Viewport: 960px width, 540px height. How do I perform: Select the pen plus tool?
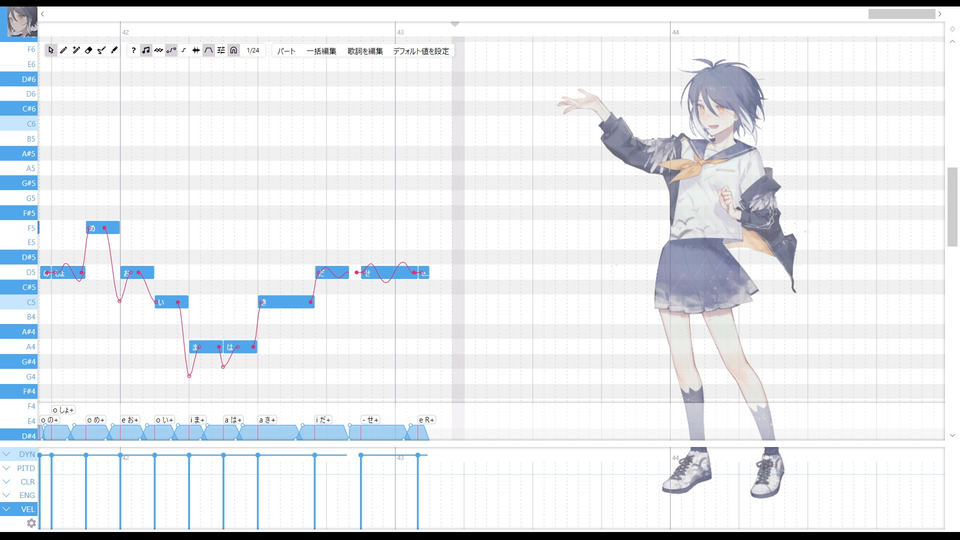(x=76, y=50)
